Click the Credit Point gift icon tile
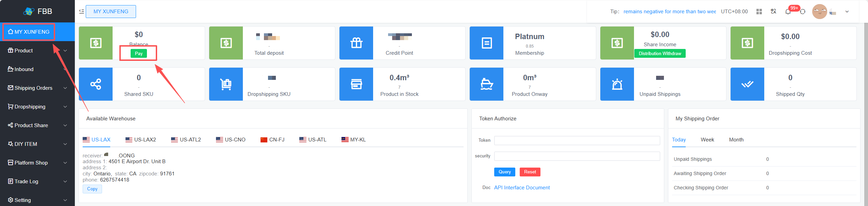868x206 pixels. [x=356, y=43]
